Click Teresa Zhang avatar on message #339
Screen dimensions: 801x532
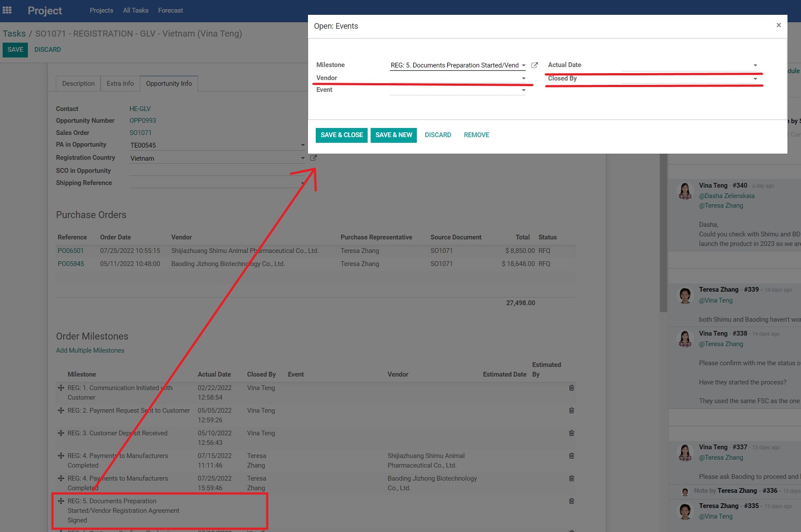(x=685, y=295)
